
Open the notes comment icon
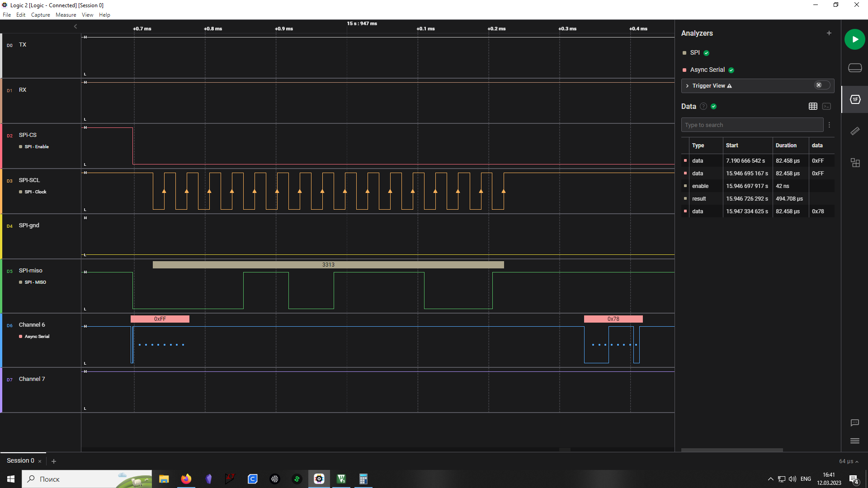pyautogui.click(x=854, y=423)
